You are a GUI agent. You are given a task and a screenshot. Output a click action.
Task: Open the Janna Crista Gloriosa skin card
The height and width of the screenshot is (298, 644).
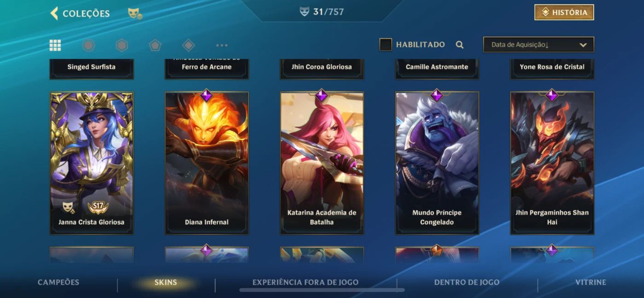point(92,163)
